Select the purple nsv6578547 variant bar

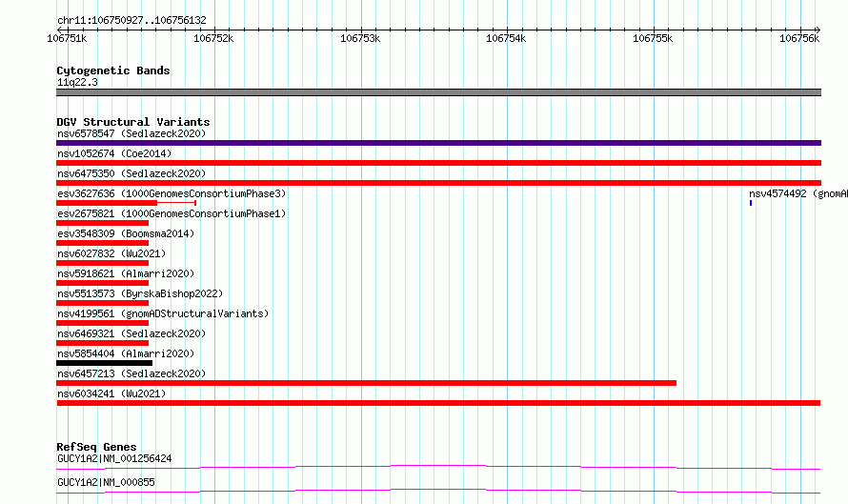click(x=438, y=143)
